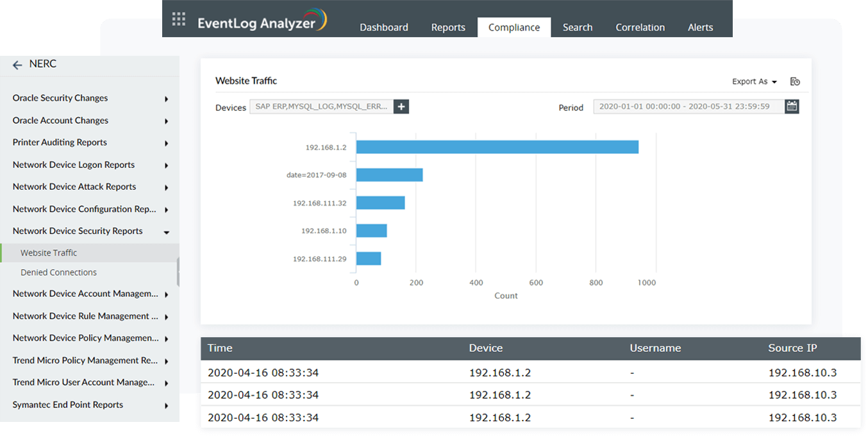Screen dimensions: 868x436
Task: Open the Export As dropdown
Action: [754, 81]
